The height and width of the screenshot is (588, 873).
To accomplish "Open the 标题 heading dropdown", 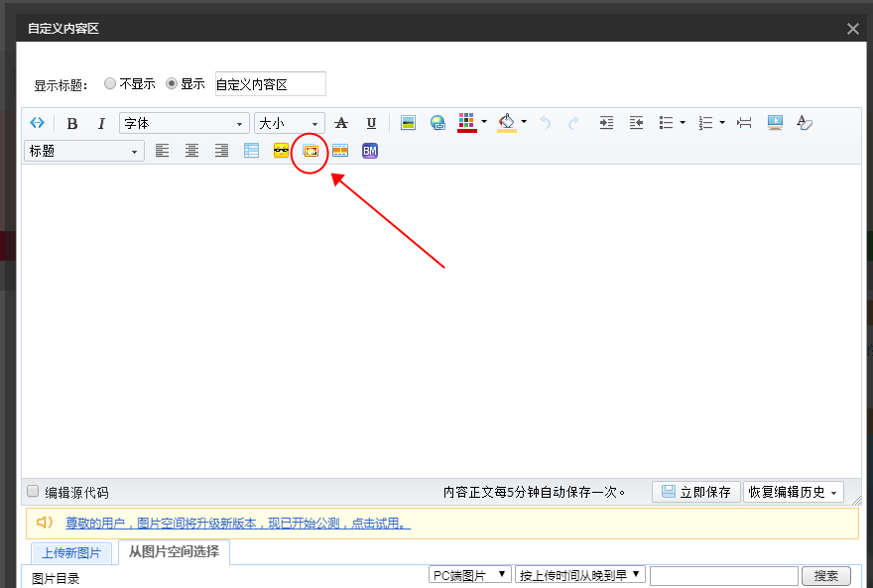I will tap(83, 152).
